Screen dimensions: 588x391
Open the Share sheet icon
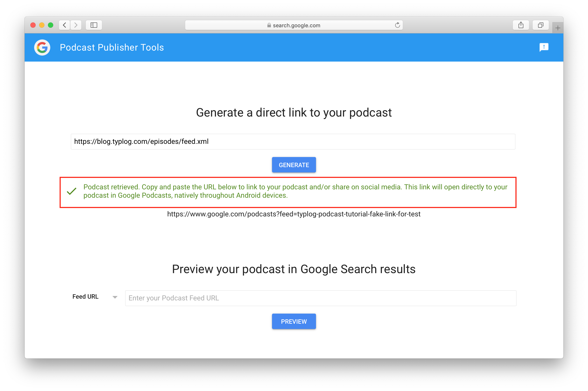(x=521, y=25)
